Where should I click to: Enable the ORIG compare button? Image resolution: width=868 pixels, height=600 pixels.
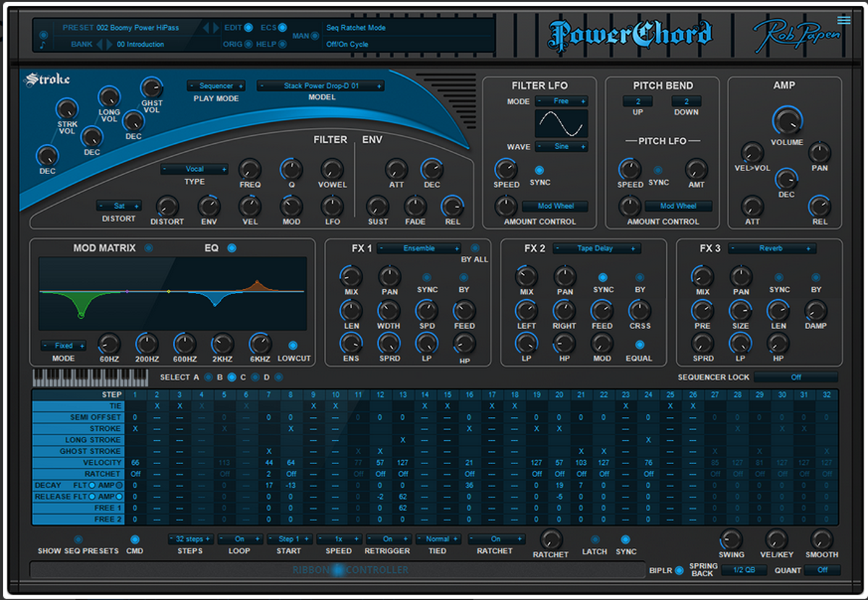(x=248, y=44)
